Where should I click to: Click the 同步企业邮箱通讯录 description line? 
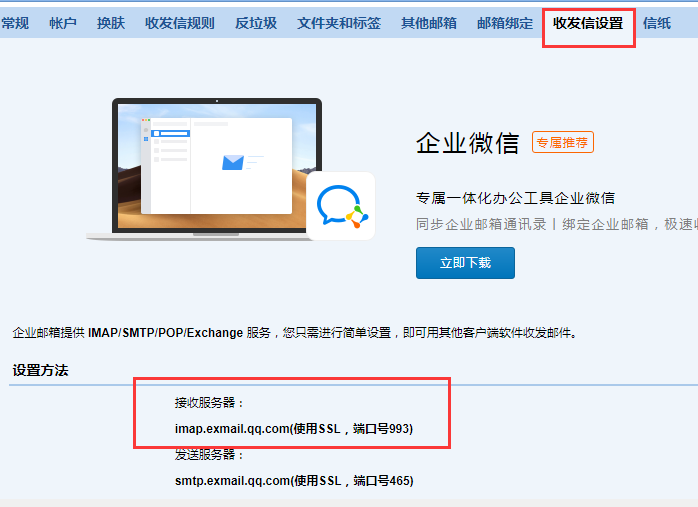click(557, 224)
